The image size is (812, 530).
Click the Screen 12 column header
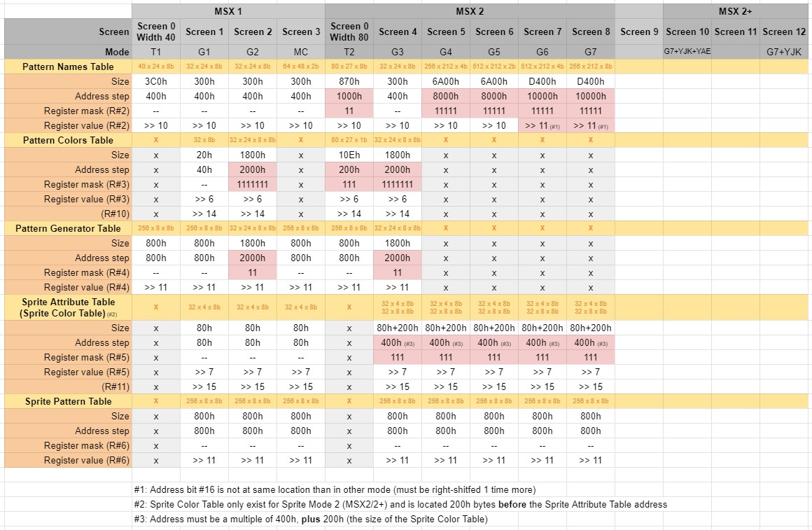point(784,32)
